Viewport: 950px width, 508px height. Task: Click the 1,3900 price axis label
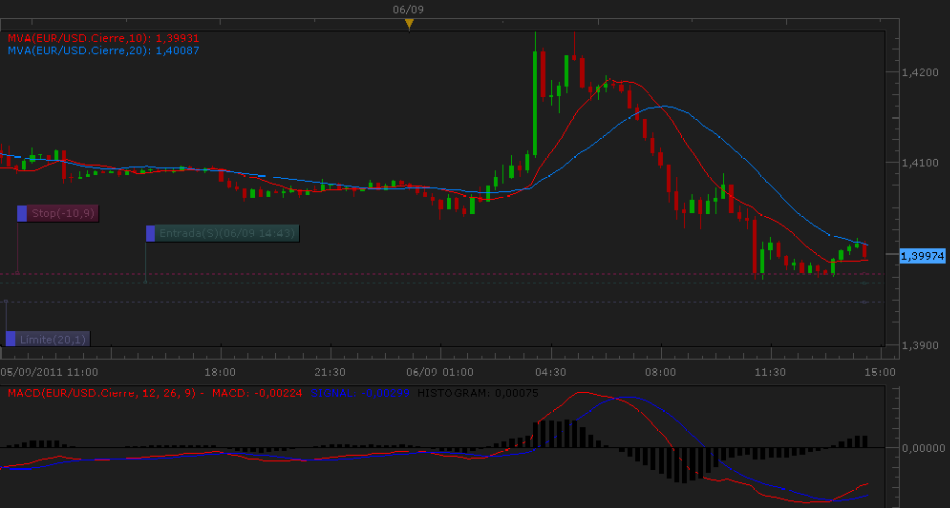coord(919,346)
